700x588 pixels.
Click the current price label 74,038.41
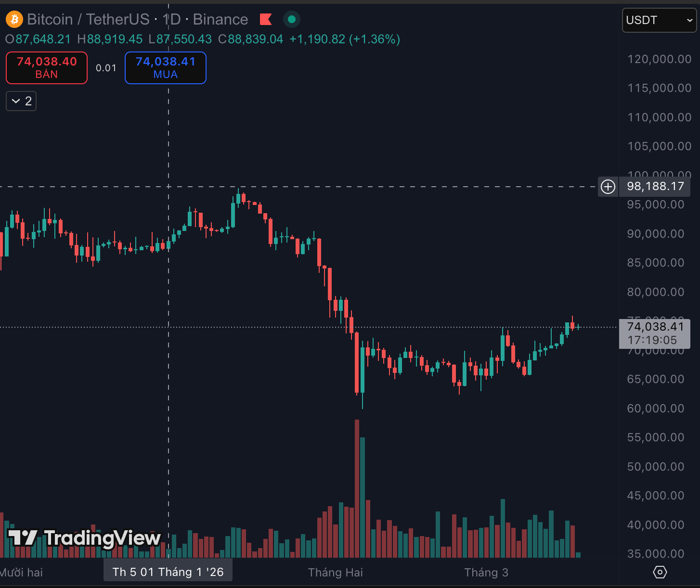click(655, 327)
